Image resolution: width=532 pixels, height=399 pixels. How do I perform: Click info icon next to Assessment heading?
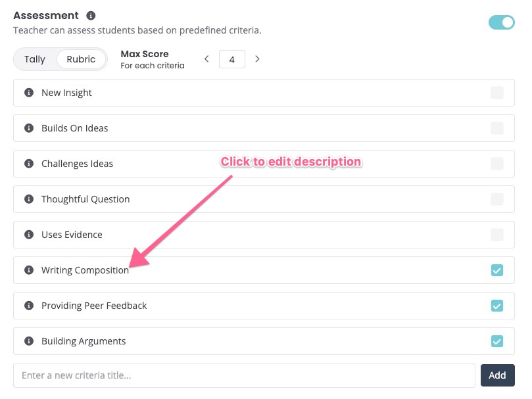[x=91, y=15]
